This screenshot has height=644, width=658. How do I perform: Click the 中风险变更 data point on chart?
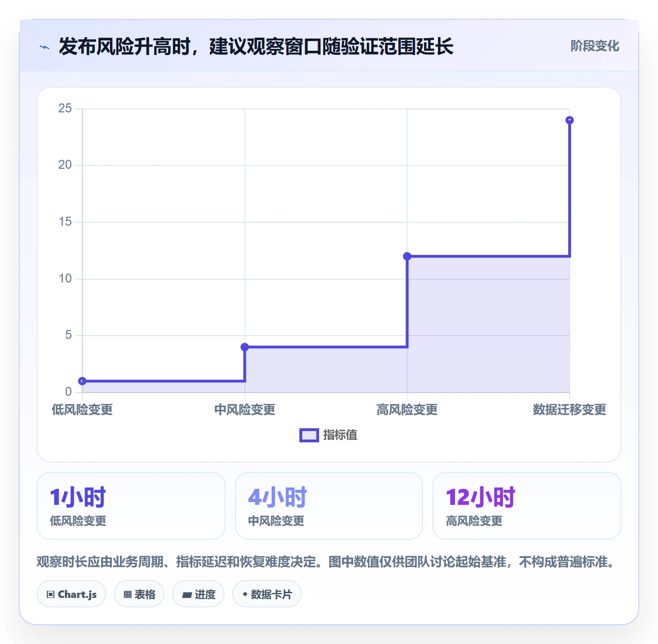pos(244,347)
